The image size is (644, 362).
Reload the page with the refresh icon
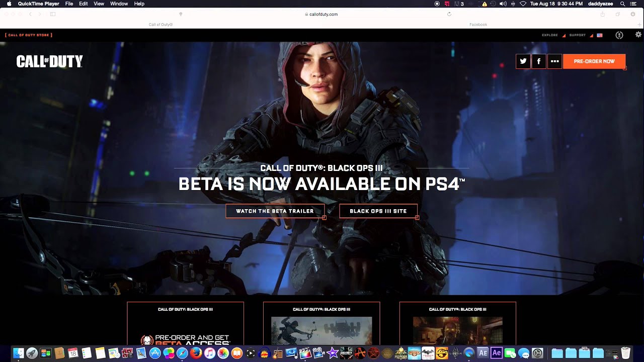pos(449,14)
